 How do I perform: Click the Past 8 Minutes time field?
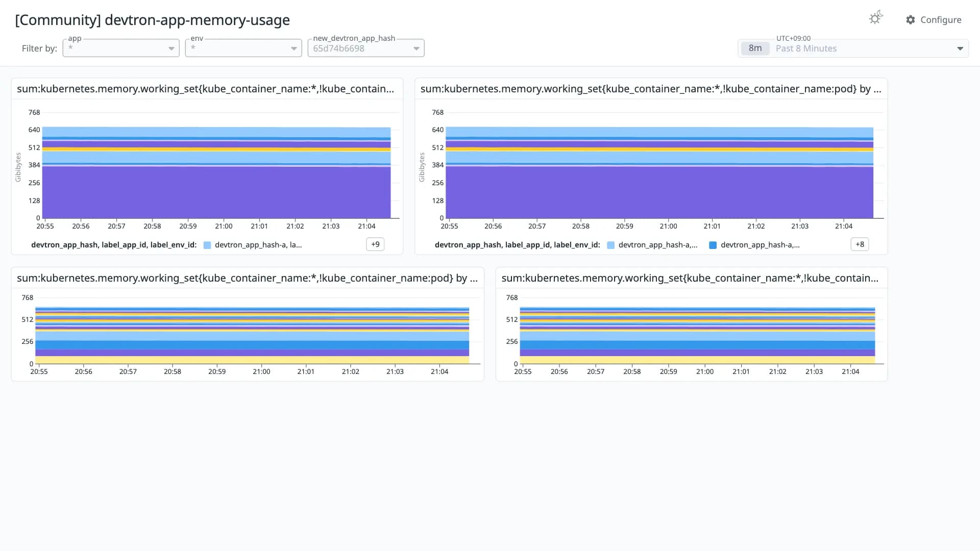click(853, 48)
